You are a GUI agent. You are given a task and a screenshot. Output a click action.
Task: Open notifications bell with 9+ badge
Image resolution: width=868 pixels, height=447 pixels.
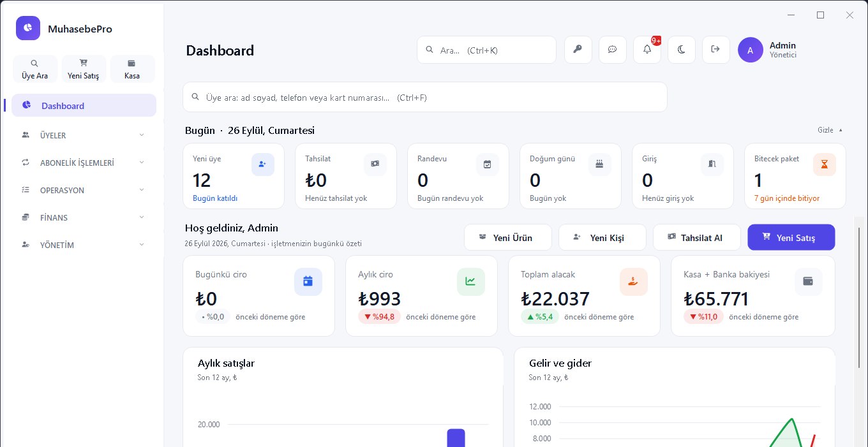(x=647, y=50)
